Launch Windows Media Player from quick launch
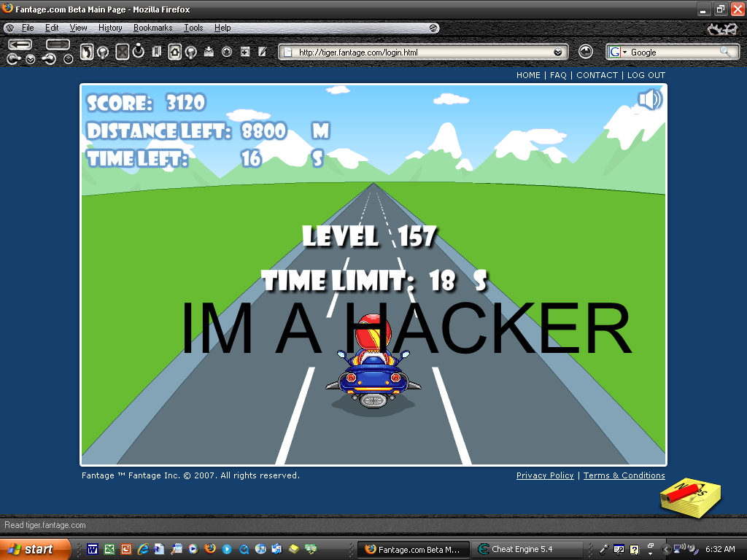 tap(193, 549)
